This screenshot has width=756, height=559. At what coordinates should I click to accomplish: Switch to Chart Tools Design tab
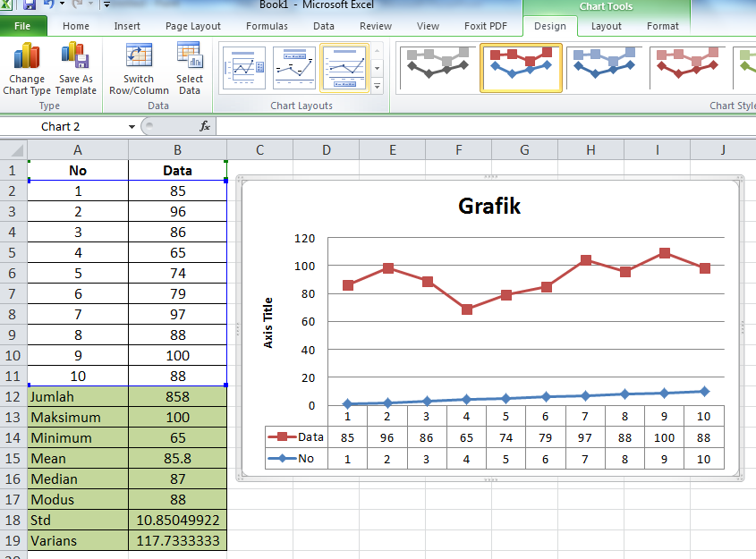tap(550, 26)
